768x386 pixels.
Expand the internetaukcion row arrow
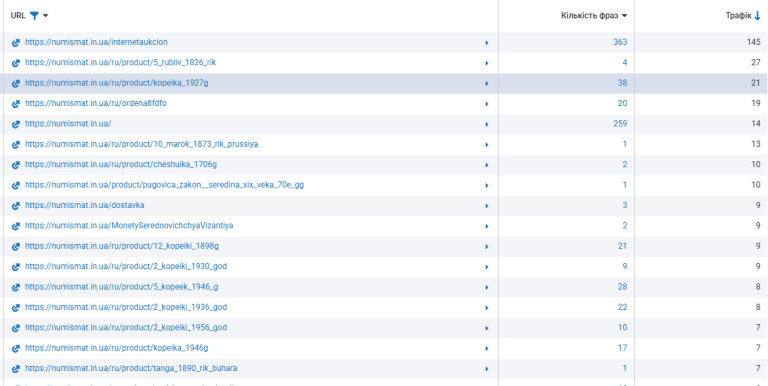click(x=486, y=43)
